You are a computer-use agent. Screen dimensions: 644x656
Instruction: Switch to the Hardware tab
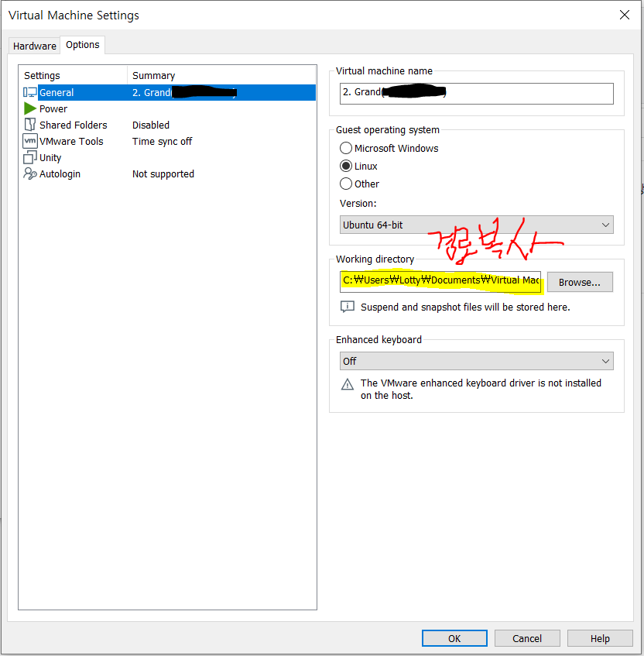coord(34,46)
